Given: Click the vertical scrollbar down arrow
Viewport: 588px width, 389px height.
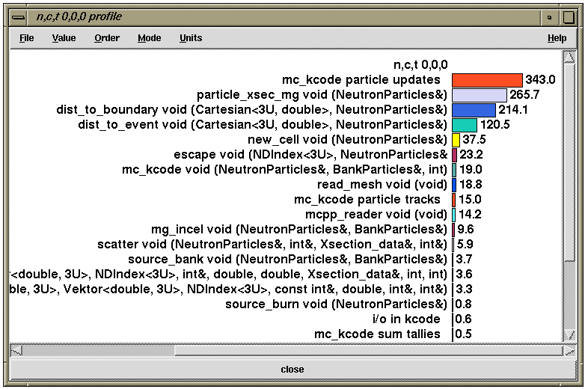Looking at the screenshot, I should click(569, 334).
